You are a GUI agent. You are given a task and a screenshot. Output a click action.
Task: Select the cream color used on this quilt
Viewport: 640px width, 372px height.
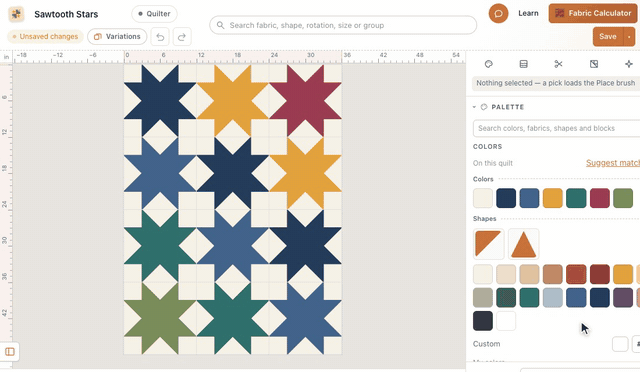tap(483, 198)
